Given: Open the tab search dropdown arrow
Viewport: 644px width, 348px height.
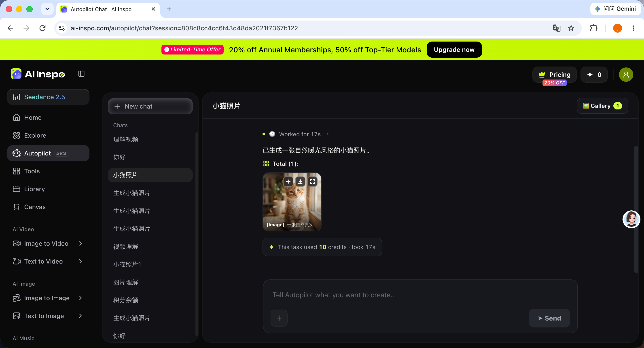Looking at the screenshot, I should pos(47,9).
